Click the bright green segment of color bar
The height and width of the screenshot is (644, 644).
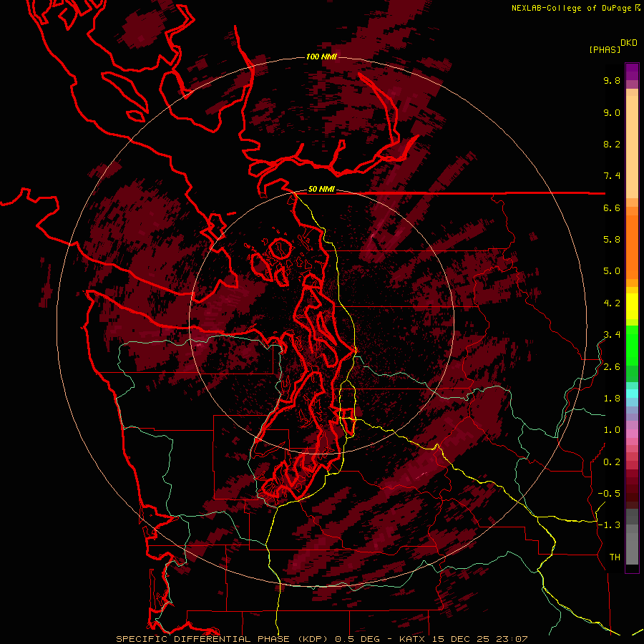(632, 345)
